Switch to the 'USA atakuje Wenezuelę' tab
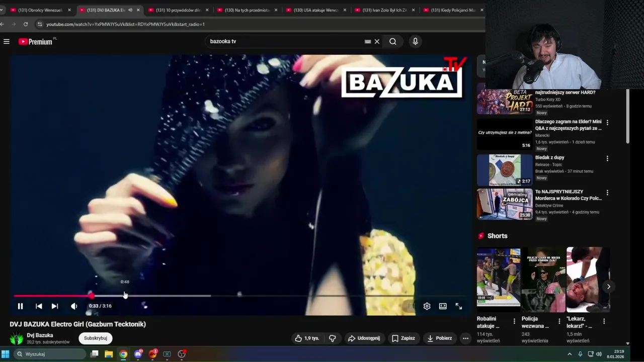Screen dimensions: 644x362 (x=316, y=10)
